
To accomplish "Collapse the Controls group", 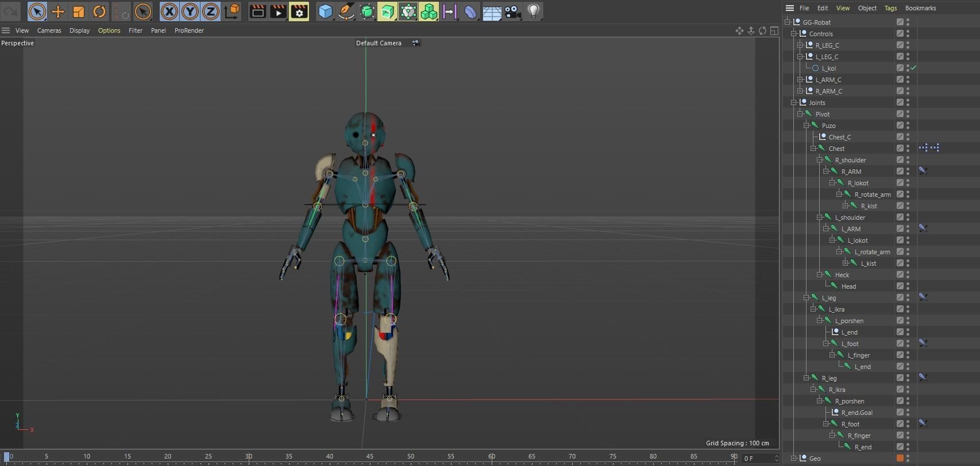I will [x=794, y=34].
